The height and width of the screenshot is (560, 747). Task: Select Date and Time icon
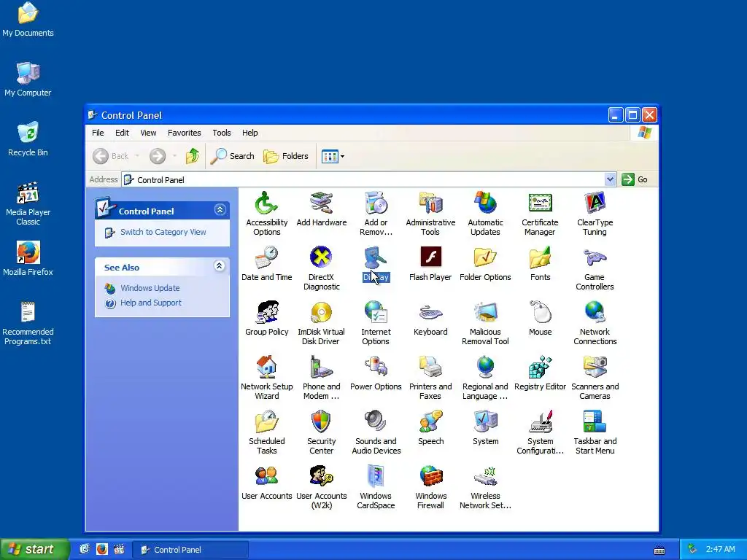(x=266, y=257)
